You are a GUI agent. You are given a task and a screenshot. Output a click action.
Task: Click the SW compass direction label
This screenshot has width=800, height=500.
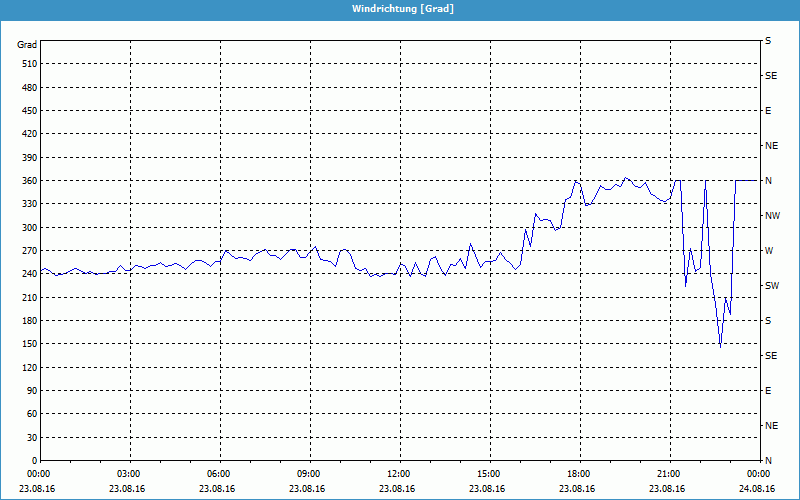pyautogui.click(x=771, y=285)
